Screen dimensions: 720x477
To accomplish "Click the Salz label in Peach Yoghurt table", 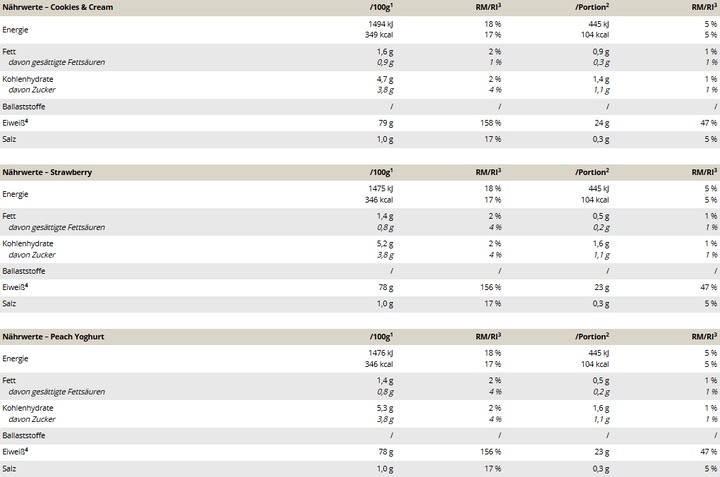I will 9,469.
